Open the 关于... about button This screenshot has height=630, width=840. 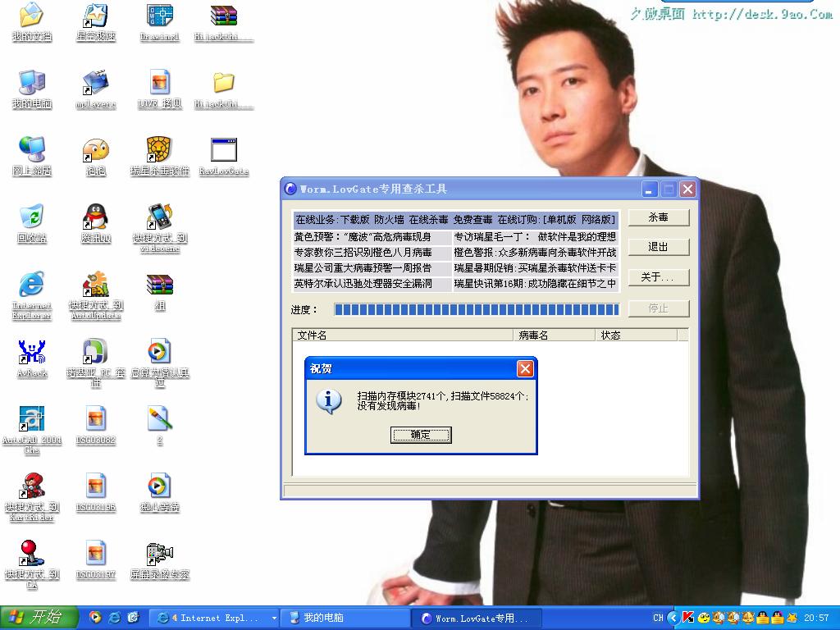click(659, 277)
